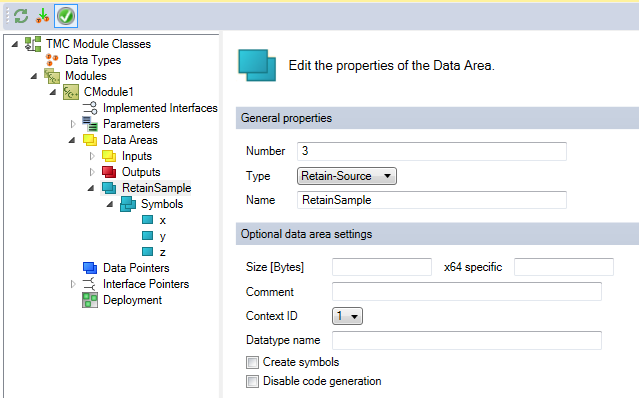Image resolution: width=639 pixels, height=398 pixels.
Task: Enable the Create symbols checkbox
Action: point(252,362)
